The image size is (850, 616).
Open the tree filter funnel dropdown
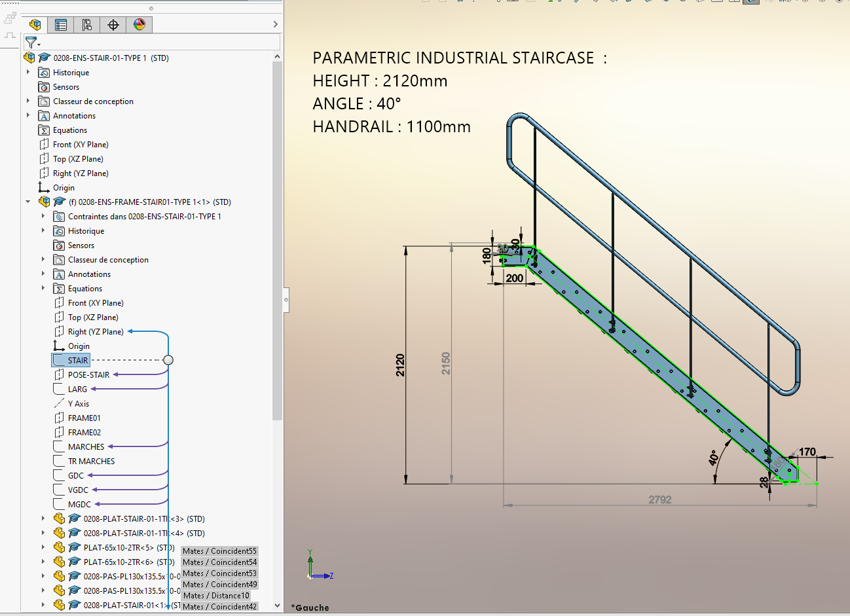32,43
